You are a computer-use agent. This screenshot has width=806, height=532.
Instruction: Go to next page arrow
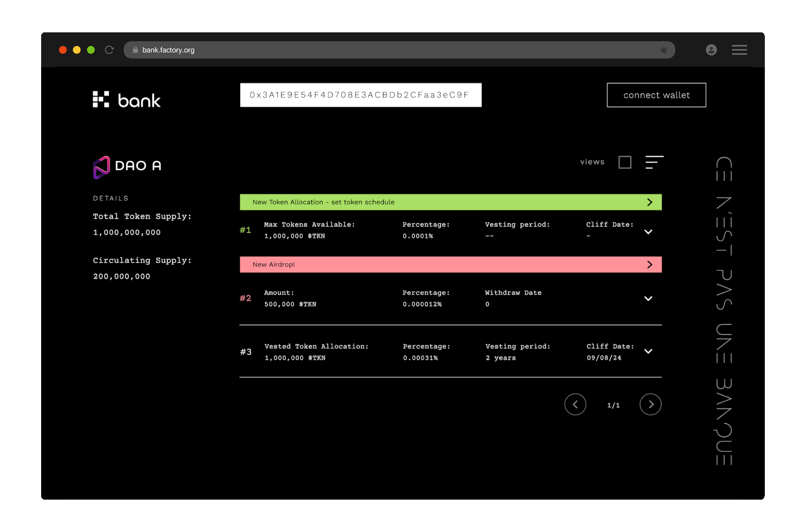650,404
